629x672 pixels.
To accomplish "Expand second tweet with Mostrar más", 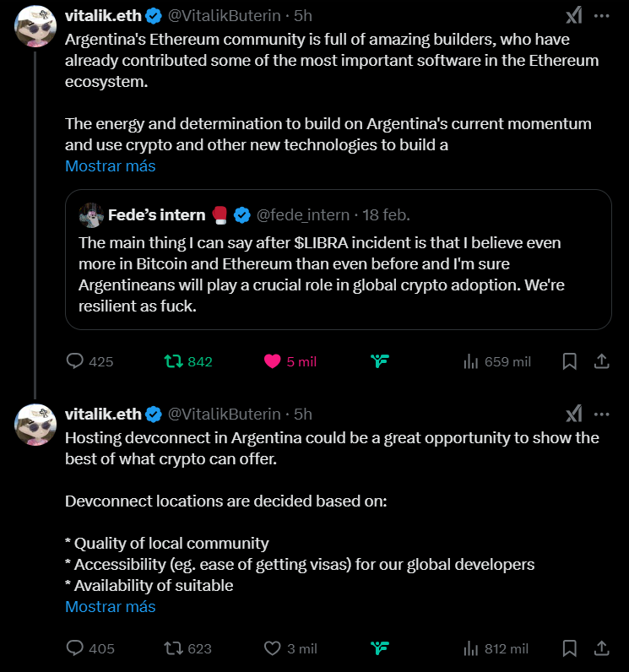I will click(110, 606).
